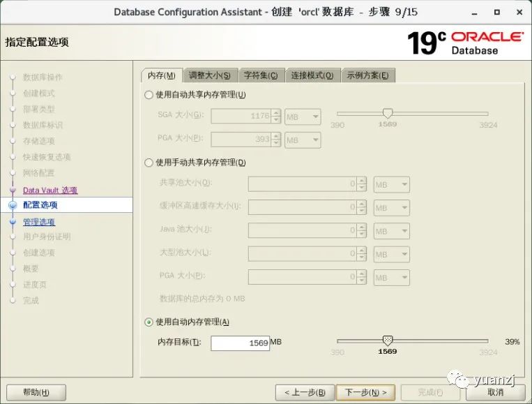The height and width of the screenshot is (404, 532).
Task: Open the 共享池大小 unit MB dropdown
Action: point(392,184)
